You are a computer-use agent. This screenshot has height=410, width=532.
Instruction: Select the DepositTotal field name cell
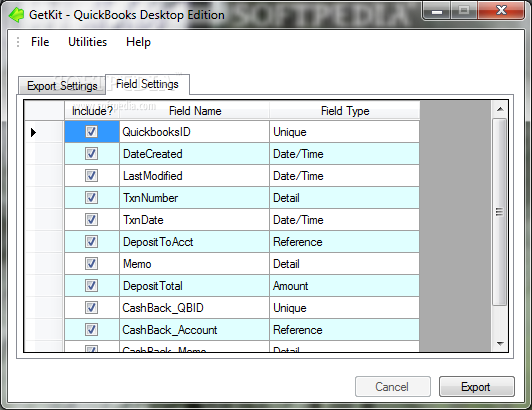[x=194, y=286]
